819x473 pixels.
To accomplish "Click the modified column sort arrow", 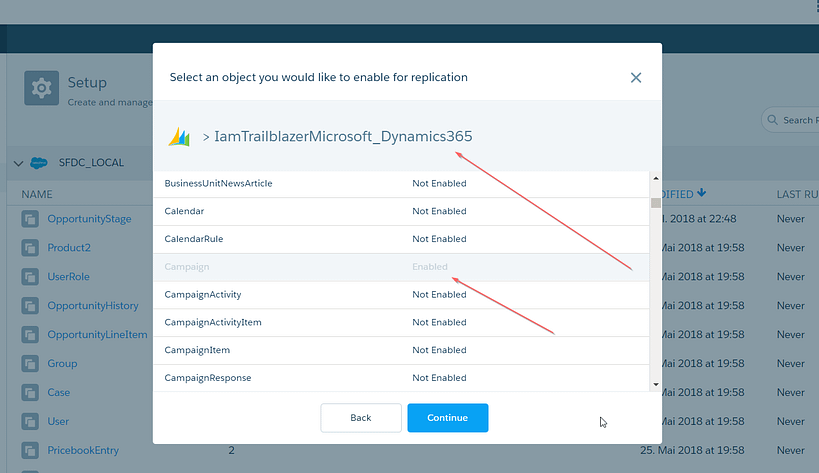I will click(x=701, y=193).
